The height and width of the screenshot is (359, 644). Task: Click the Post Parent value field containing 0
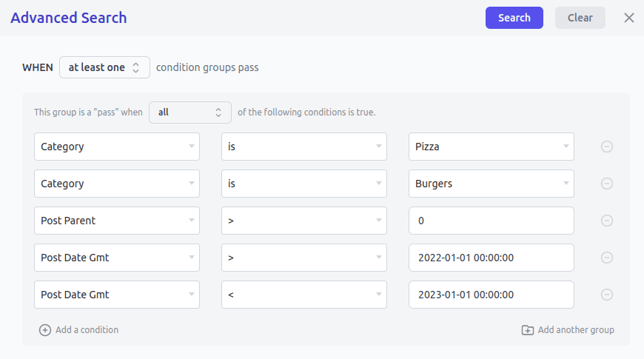(x=491, y=221)
